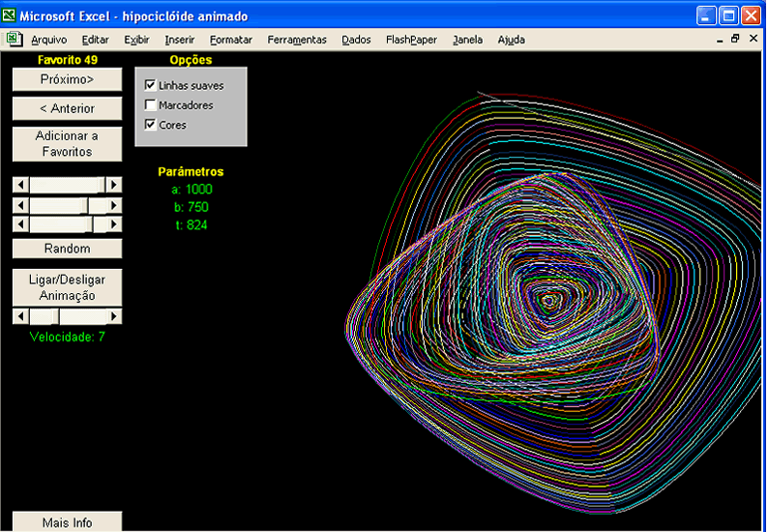Click the Velocidade scrollbar thumb
The image size is (768, 532).
(55, 316)
